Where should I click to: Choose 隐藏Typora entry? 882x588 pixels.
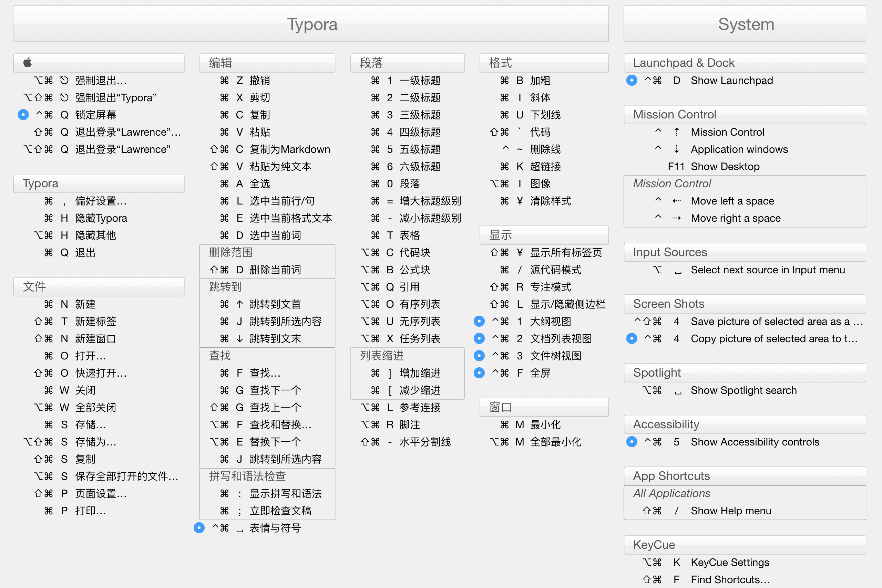(85, 218)
